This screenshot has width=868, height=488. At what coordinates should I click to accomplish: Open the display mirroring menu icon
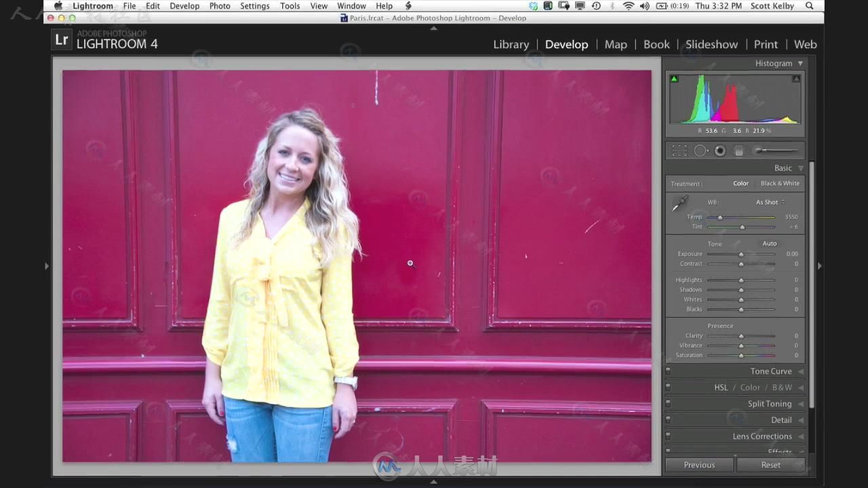pyautogui.click(x=580, y=6)
